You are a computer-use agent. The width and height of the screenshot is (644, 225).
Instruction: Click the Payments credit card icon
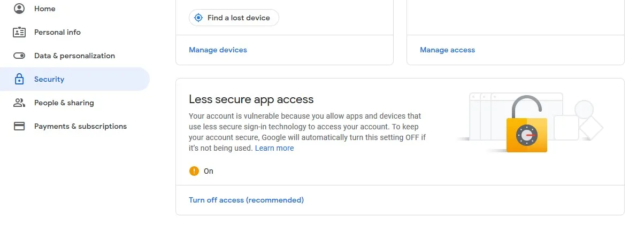[x=19, y=126]
